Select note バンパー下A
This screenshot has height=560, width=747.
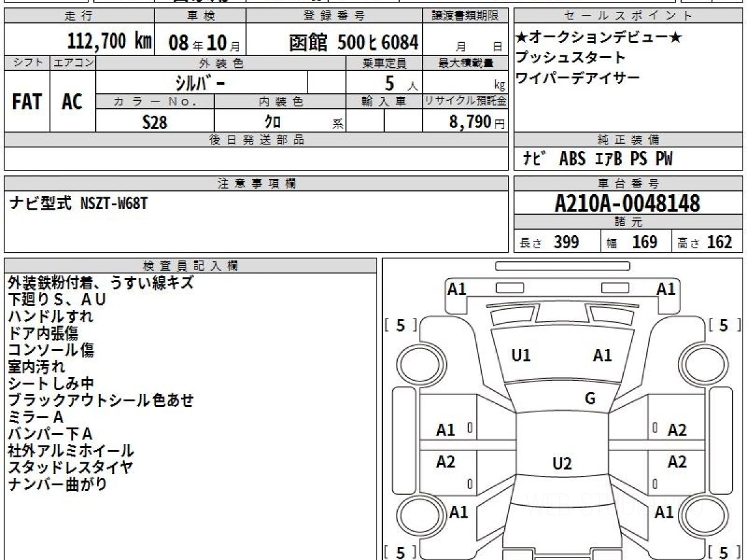50,434
